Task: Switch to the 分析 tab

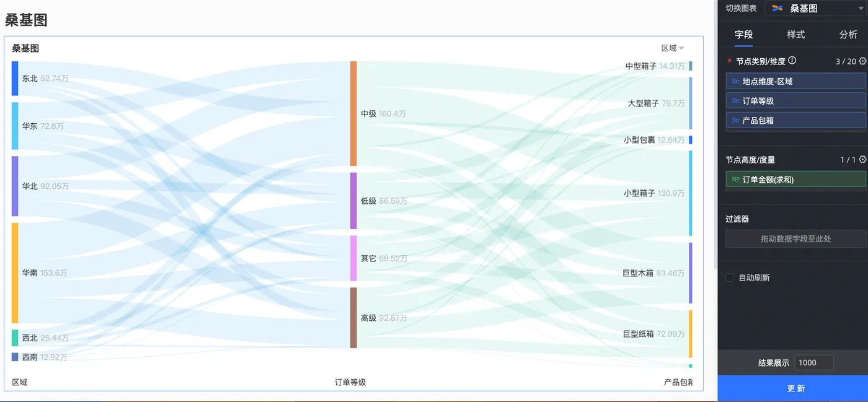Action: (x=848, y=35)
